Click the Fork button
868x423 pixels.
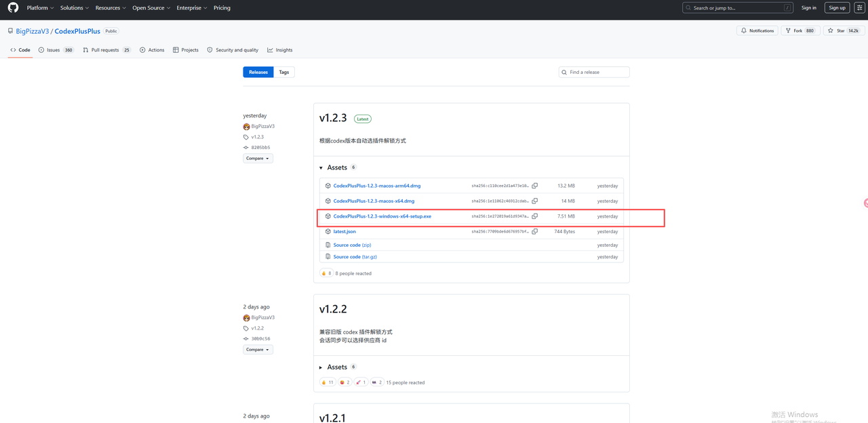point(800,31)
